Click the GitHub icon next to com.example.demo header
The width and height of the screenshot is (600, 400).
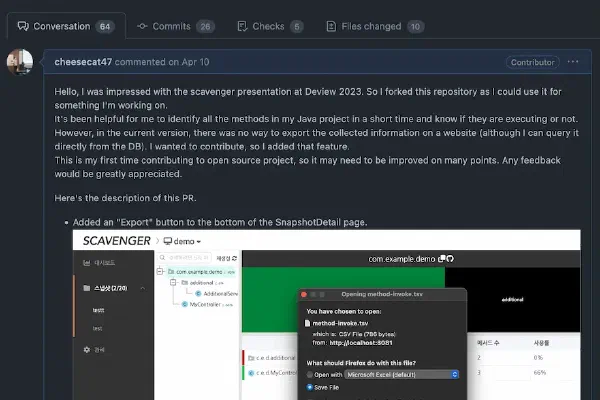[x=450, y=259]
